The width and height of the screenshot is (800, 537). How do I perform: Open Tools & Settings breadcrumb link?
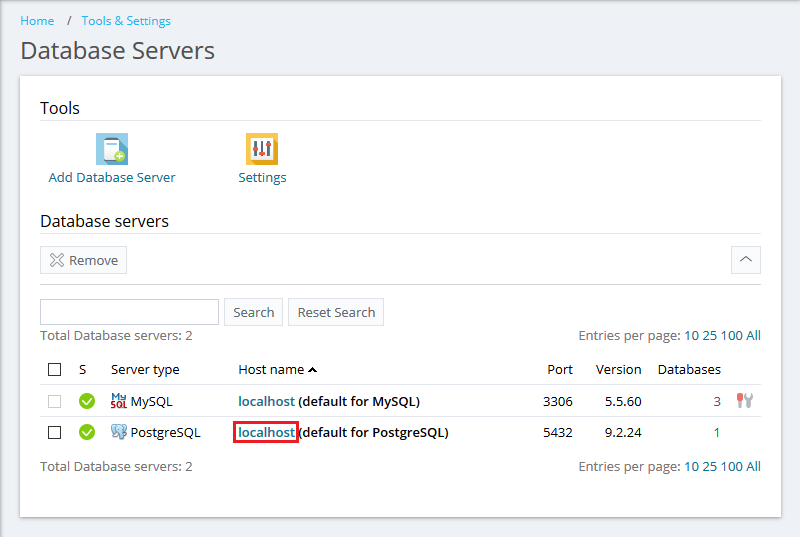coord(126,21)
